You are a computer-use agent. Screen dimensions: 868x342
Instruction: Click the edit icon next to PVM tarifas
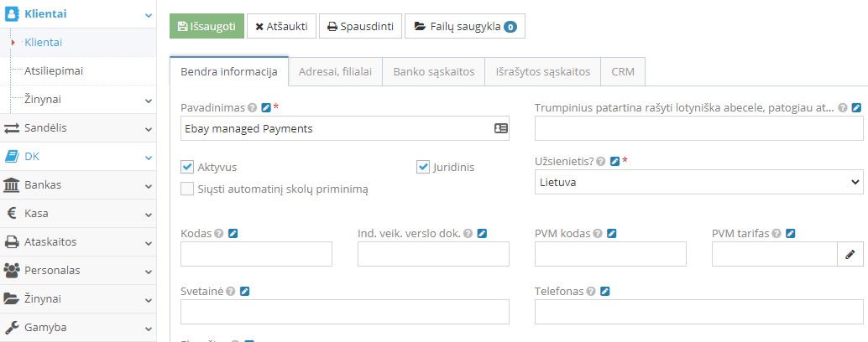[x=791, y=233]
